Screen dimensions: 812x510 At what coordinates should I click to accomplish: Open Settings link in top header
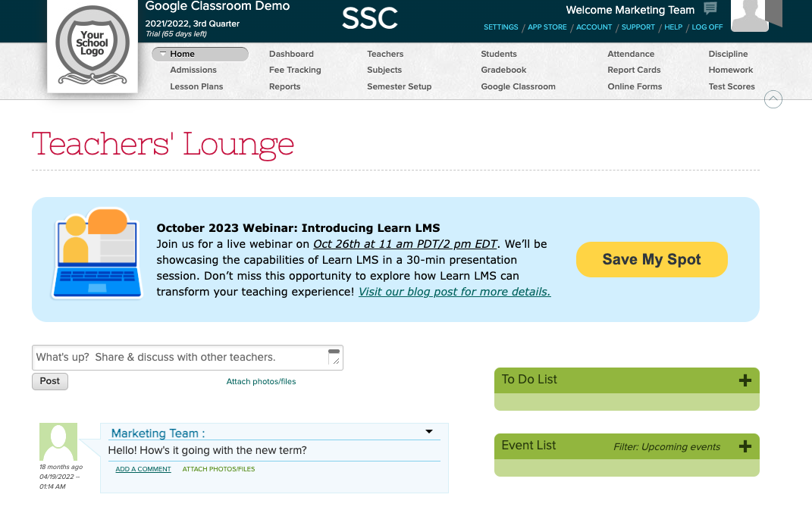click(500, 27)
